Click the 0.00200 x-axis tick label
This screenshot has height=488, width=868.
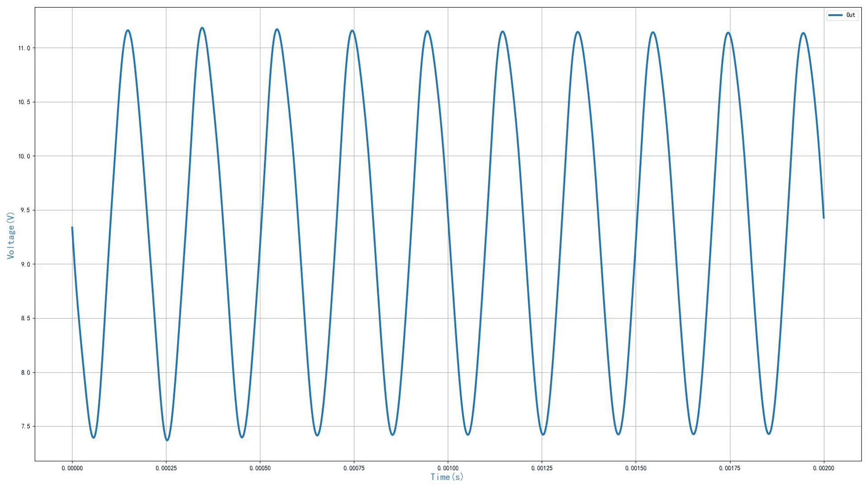[x=823, y=469]
